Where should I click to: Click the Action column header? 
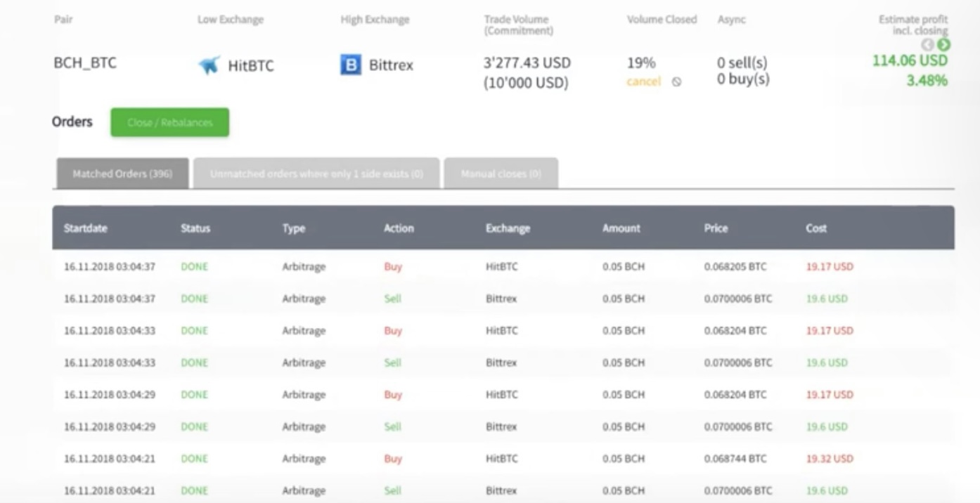(399, 228)
